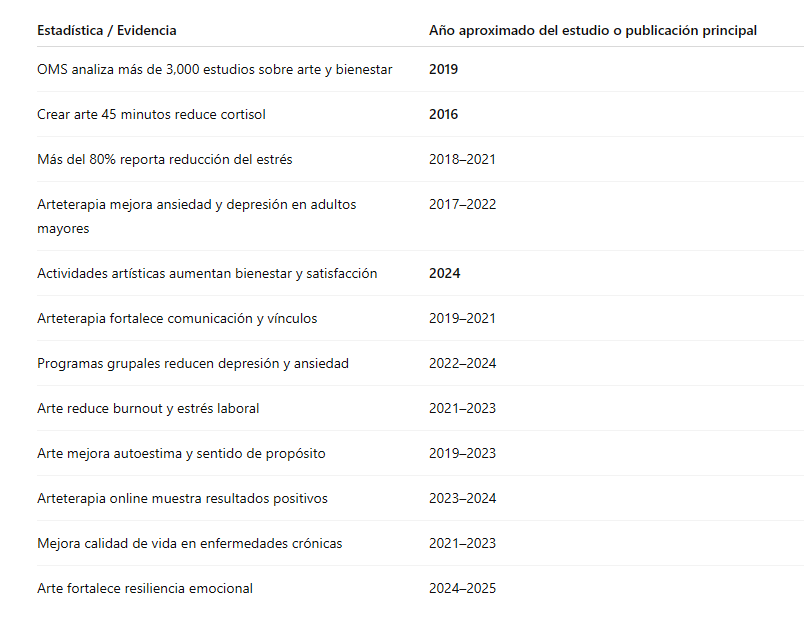Viewport: 804px width, 623px height.
Task: Select 'Arte reduce burnout y estrés laboral'
Action: pyautogui.click(x=148, y=409)
